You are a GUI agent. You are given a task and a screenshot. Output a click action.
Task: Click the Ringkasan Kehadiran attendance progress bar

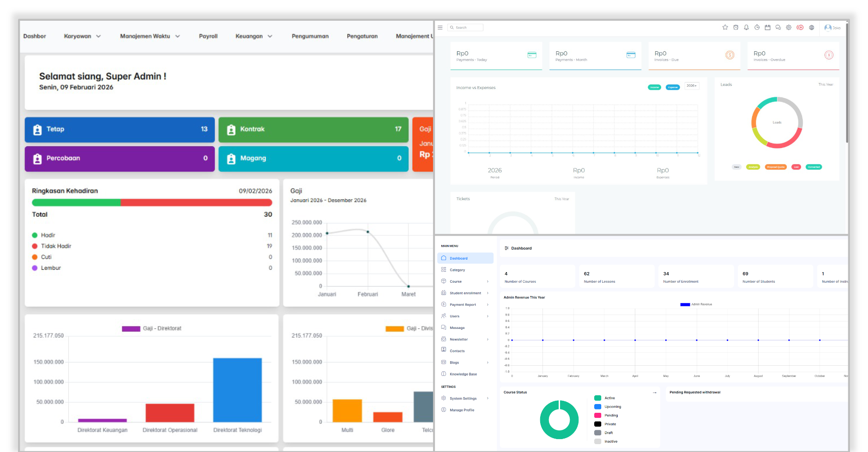tap(152, 202)
